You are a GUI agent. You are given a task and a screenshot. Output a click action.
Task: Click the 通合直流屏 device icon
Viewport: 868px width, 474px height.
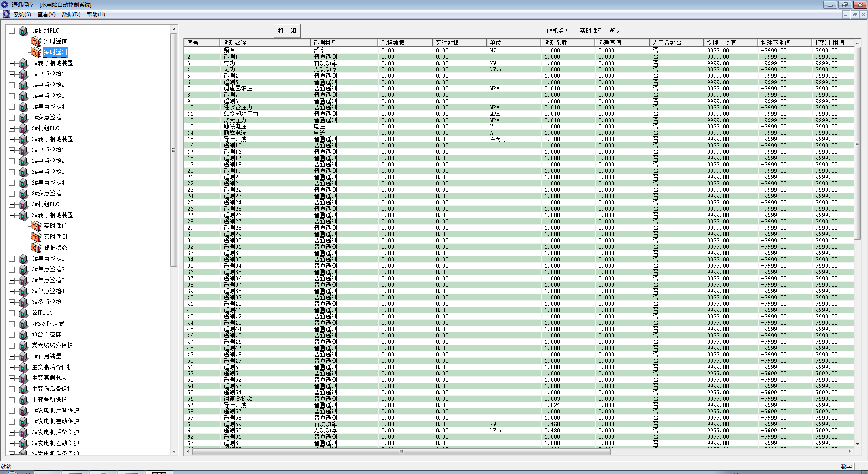24,335
